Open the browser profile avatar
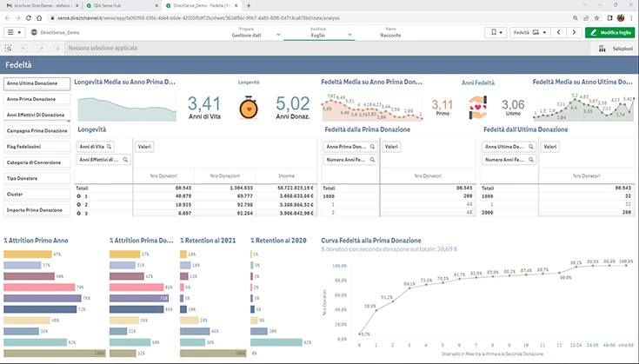This screenshot has width=639, height=364. (x=621, y=18)
